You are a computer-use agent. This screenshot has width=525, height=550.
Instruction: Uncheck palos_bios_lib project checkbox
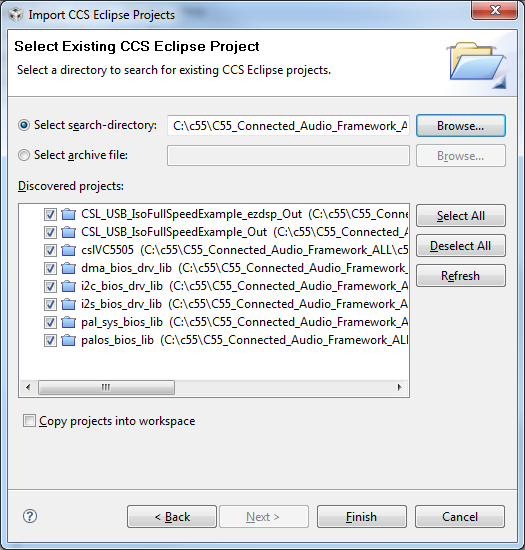point(50,340)
